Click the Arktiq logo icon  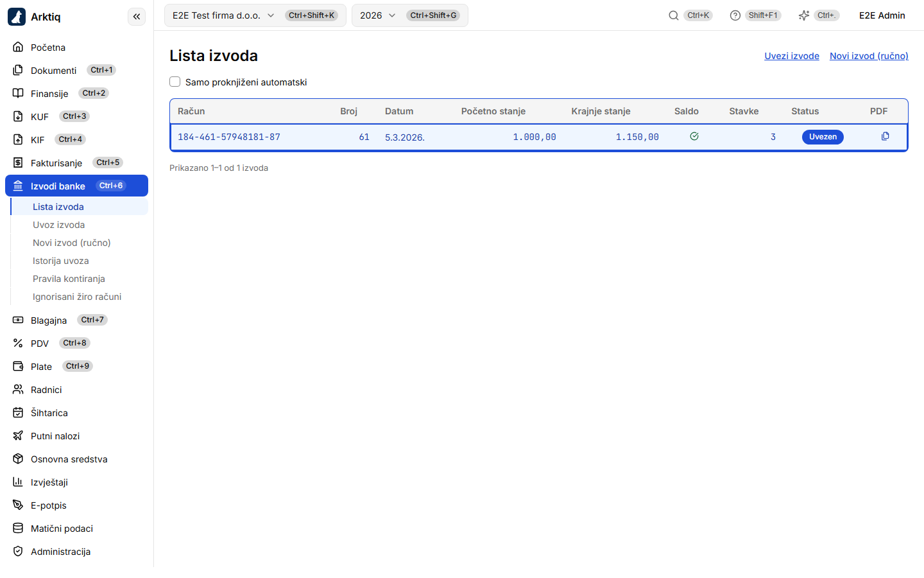tap(17, 17)
